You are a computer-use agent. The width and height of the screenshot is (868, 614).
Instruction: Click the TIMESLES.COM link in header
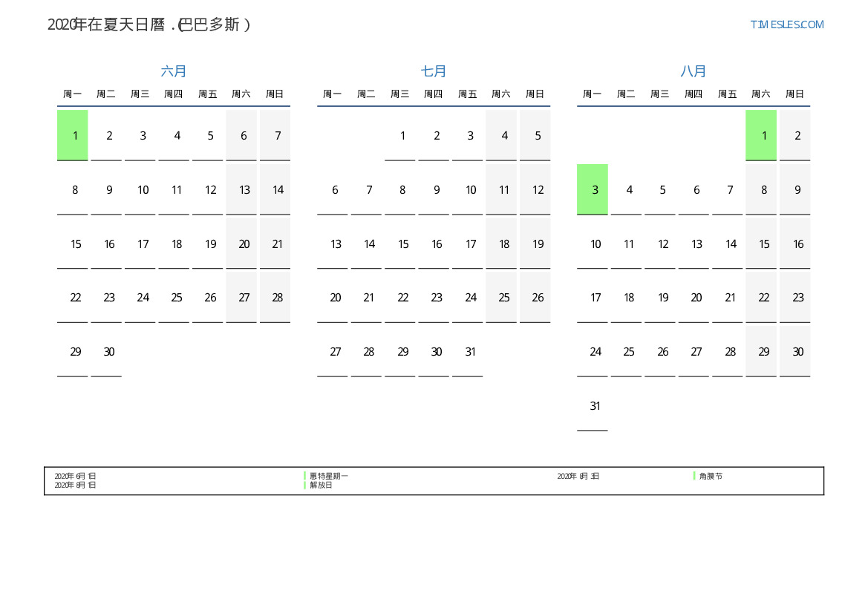786,25
